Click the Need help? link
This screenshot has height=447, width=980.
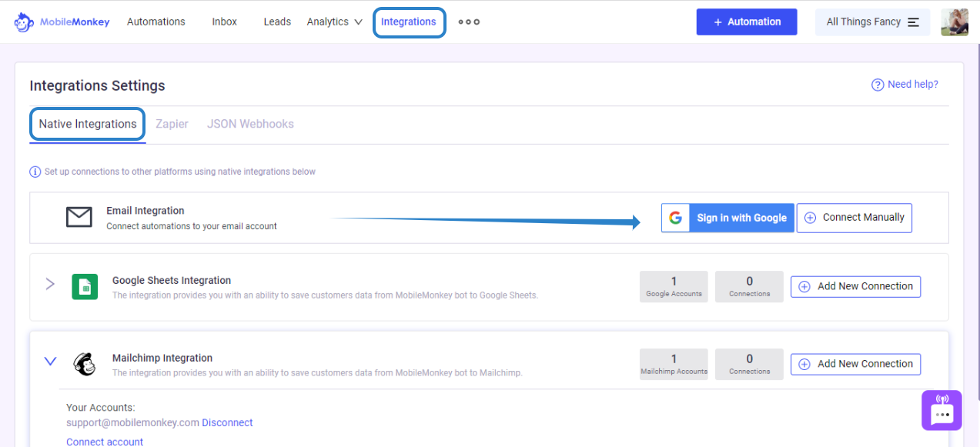pos(905,85)
